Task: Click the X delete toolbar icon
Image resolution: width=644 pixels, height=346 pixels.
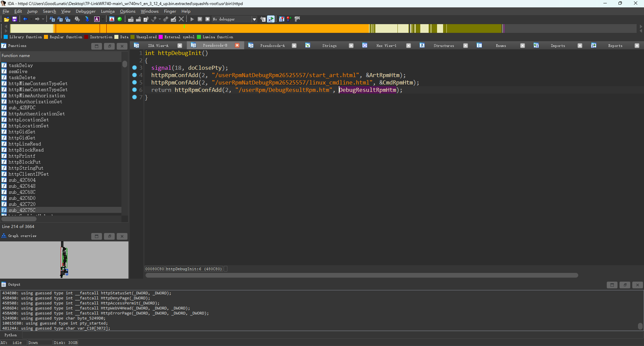Action: point(181,19)
